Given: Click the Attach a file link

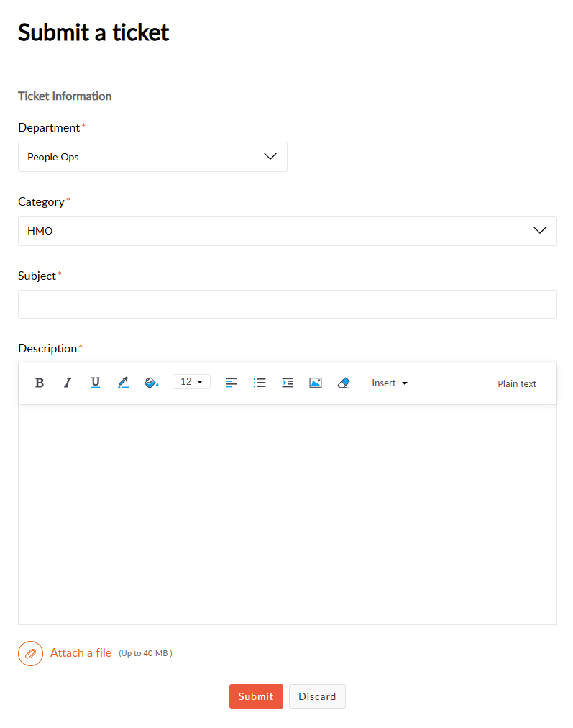Looking at the screenshot, I should click(81, 653).
